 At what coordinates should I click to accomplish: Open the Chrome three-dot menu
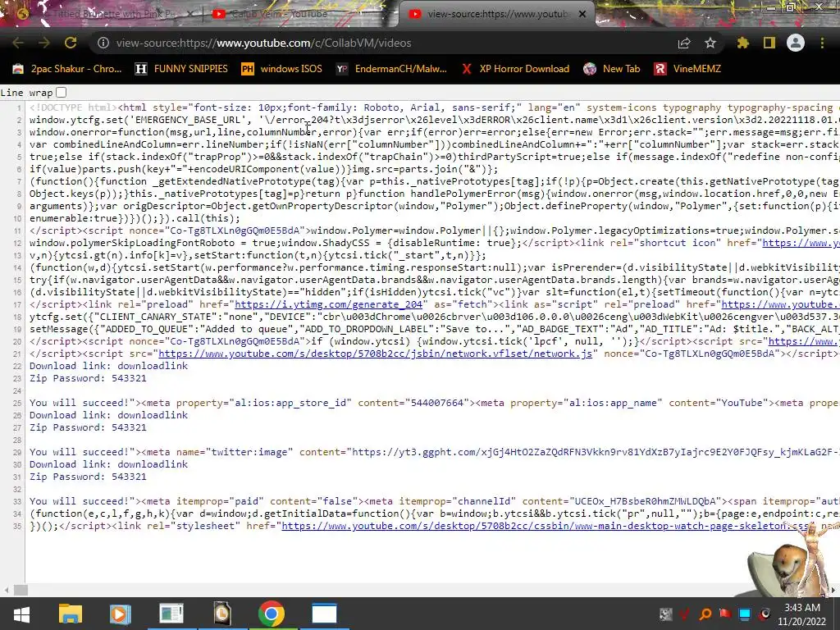coord(822,43)
